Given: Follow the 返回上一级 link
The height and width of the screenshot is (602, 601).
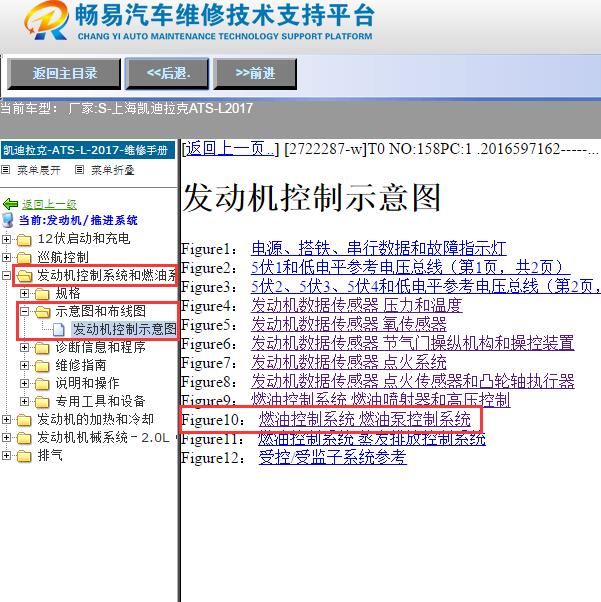Looking at the screenshot, I should tap(49, 204).
